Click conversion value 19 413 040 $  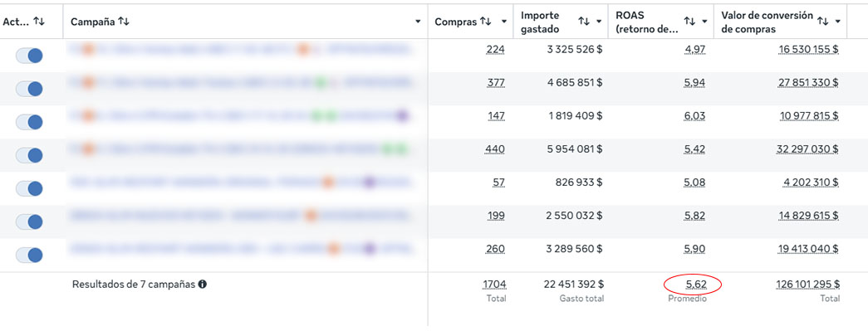[x=808, y=249]
